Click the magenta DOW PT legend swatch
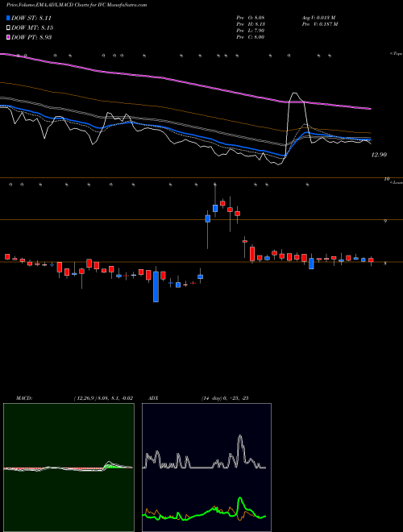This screenshot has height=532, width=403. click(x=9, y=37)
